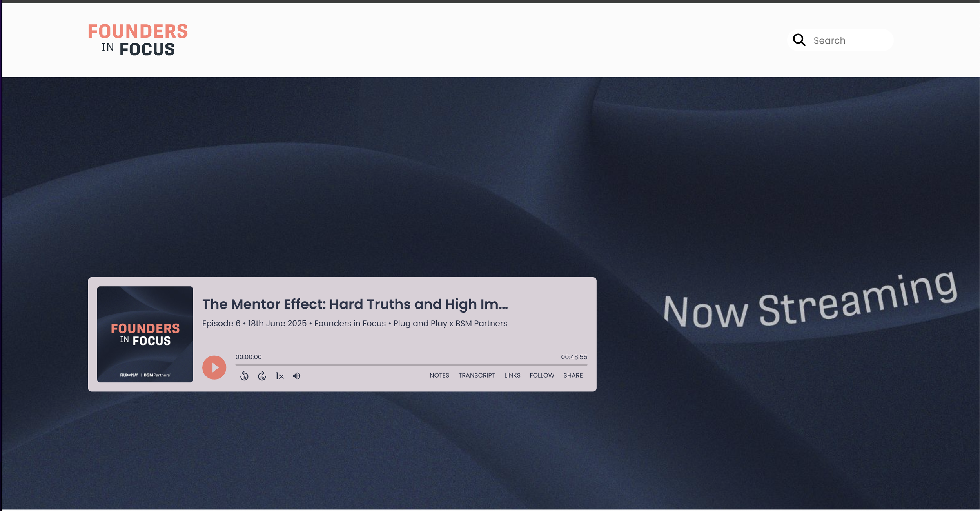The height and width of the screenshot is (511, 980).
Task: Mute the audio with speaker icon
Action: click(x=296, y=376)
